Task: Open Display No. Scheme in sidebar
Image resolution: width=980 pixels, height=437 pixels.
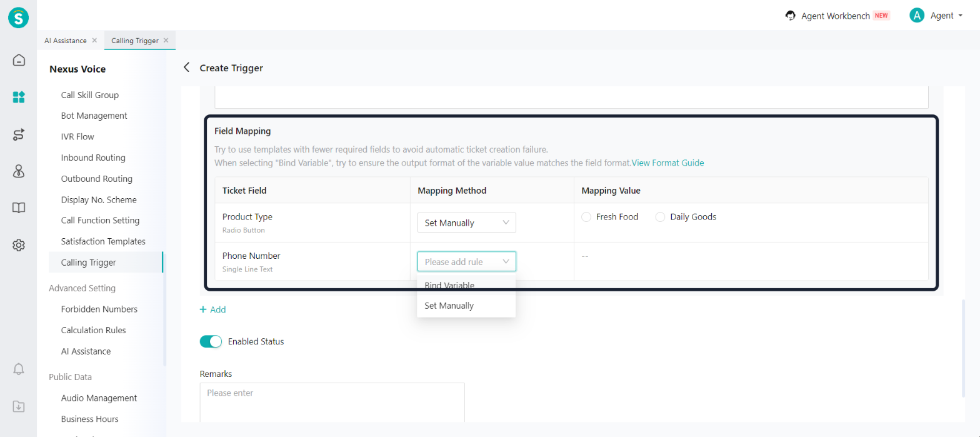Action: point(99,200)
